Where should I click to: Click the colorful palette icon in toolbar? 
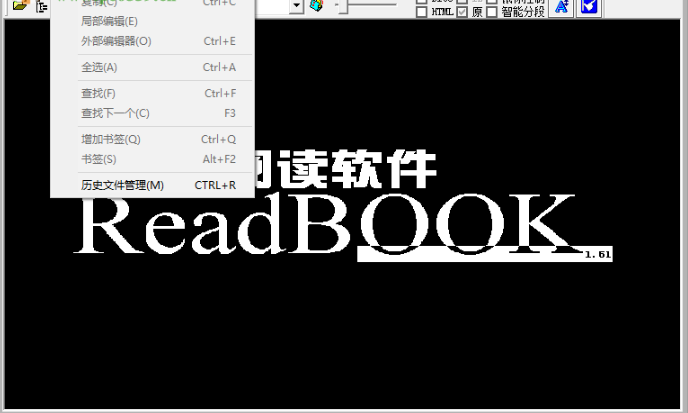317,6
